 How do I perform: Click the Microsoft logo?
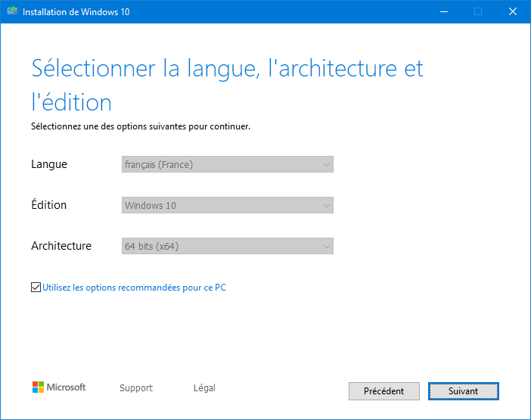59,387
